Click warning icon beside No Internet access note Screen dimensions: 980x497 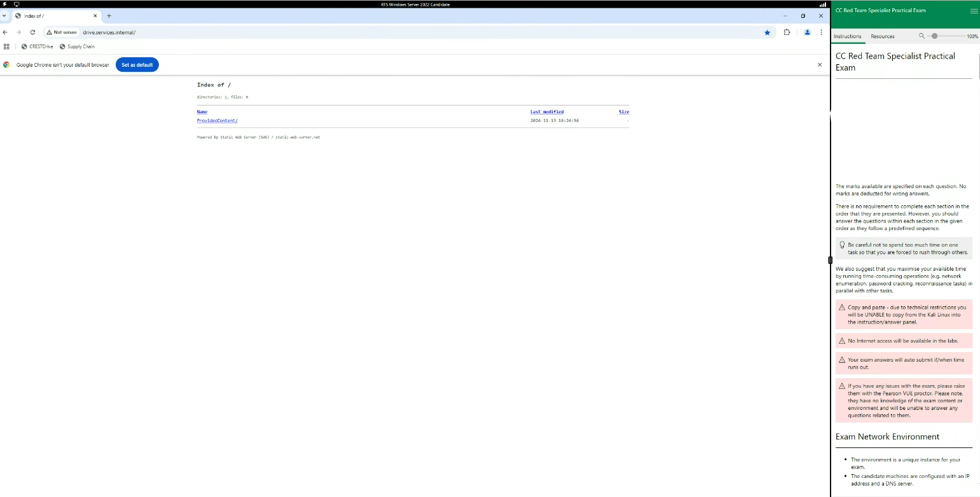842,341
